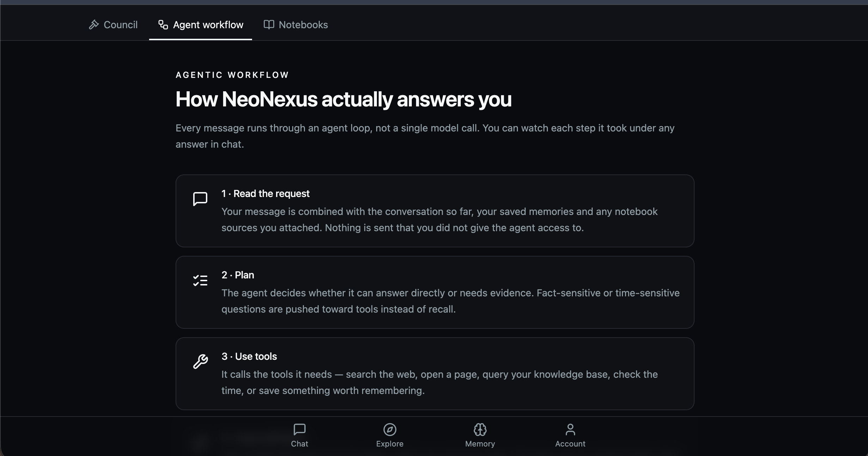This screenshot has height=456, width=868.
Task: Click the speech bubble icon in step 1 card
Action: [200, 199]
